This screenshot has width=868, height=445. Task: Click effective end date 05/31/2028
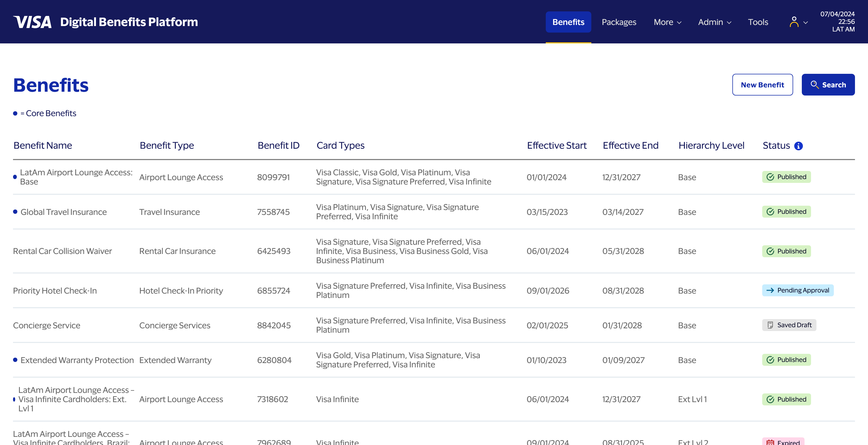(x=623, y=251)
